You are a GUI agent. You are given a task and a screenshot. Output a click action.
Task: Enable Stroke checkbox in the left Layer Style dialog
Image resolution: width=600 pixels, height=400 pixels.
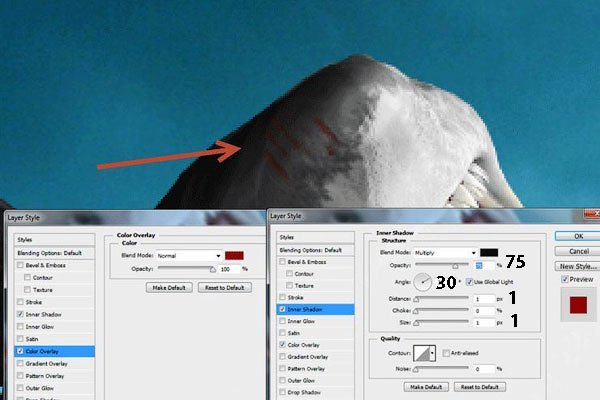click(20, 302)
